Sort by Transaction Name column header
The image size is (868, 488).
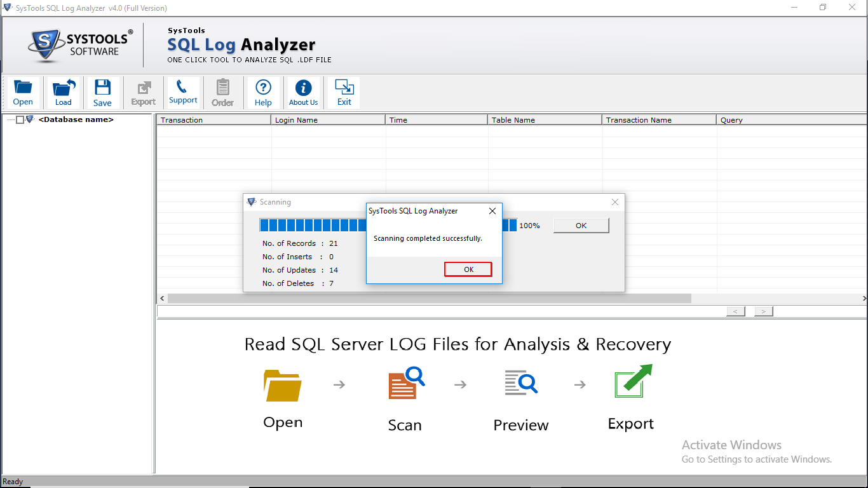(x=660, y=119)
